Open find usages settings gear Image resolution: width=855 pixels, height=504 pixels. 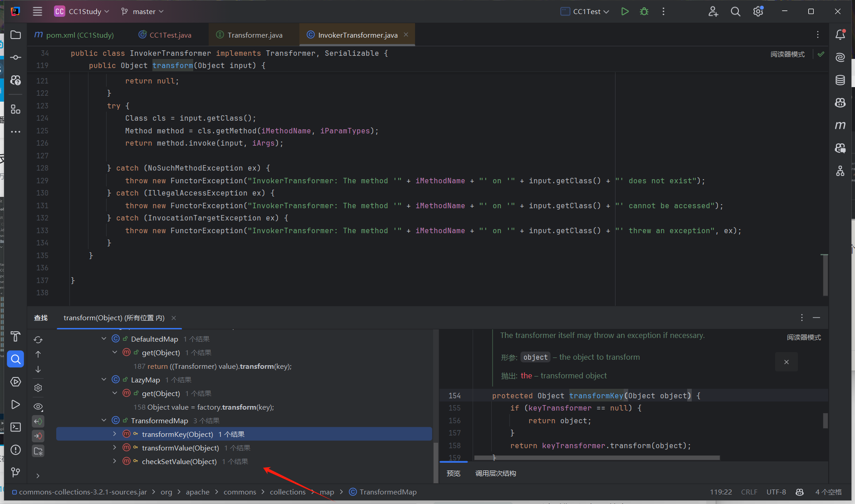click(x=38, y=388)
